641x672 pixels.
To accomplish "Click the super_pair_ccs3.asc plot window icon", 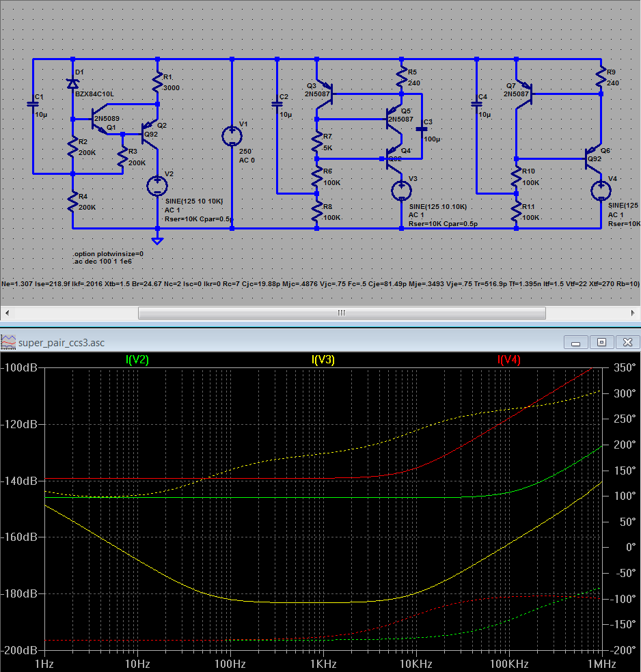I will (8, 342).
